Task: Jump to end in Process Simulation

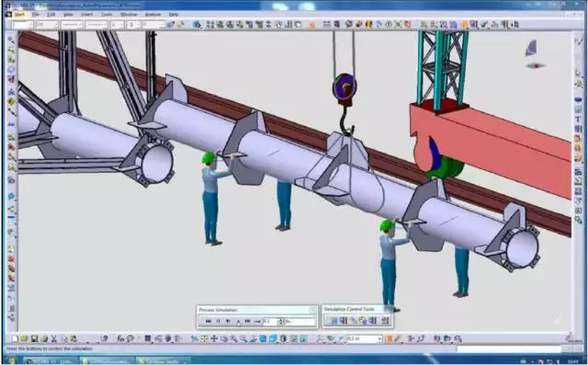Action: (247, 321)
